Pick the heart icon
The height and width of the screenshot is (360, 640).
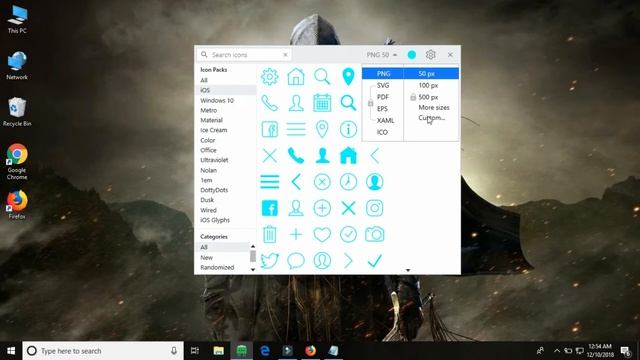(322, 235)
